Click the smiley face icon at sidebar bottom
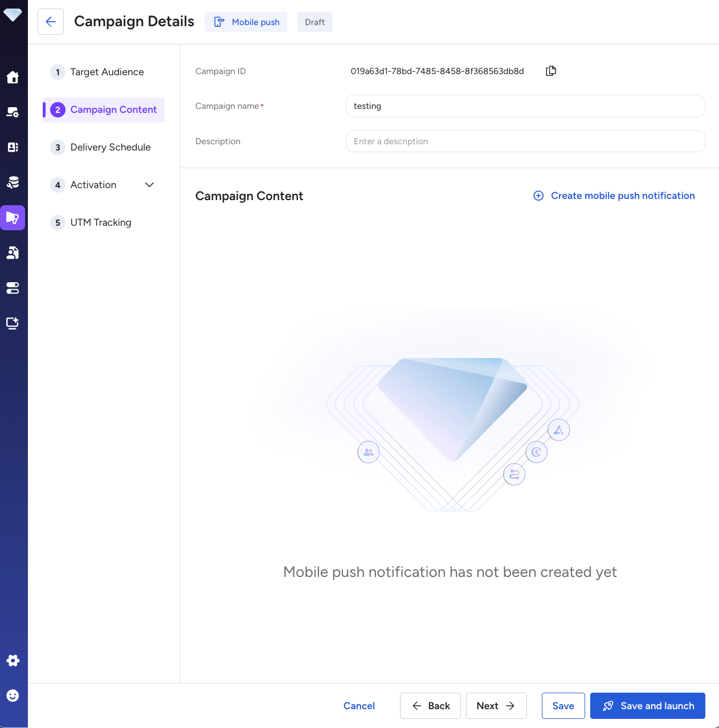 pos(13,696)
